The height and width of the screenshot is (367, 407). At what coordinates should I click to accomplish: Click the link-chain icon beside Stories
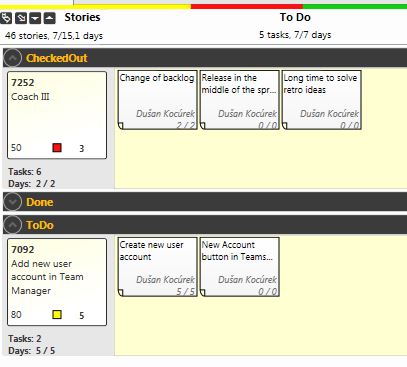[x=6, y=18]
